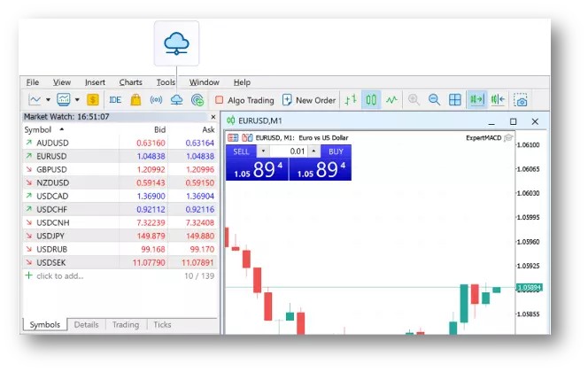The height and width of the screenshot is (372, 588).
Task: Click the zoom out magnifier icon
Action: pos(434,100)
